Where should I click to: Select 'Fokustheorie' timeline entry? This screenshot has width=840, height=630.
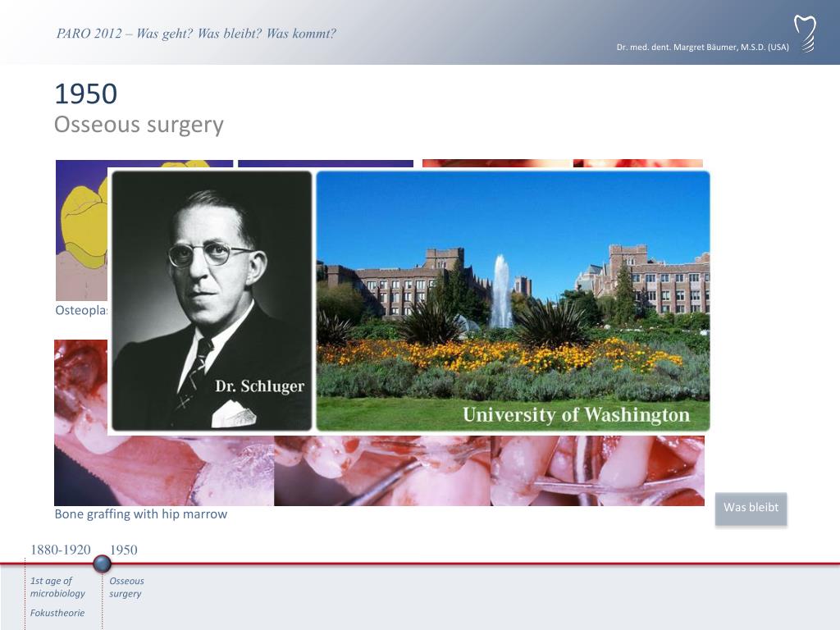click(x=57, y=613)
